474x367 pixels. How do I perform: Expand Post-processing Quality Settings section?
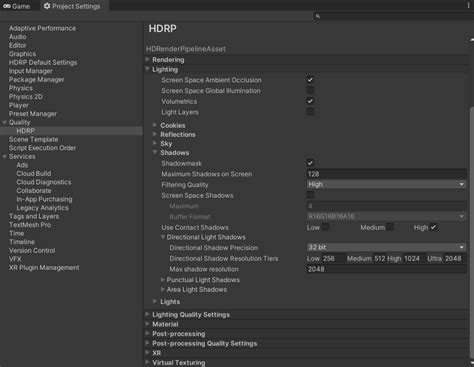pos(147,343)
